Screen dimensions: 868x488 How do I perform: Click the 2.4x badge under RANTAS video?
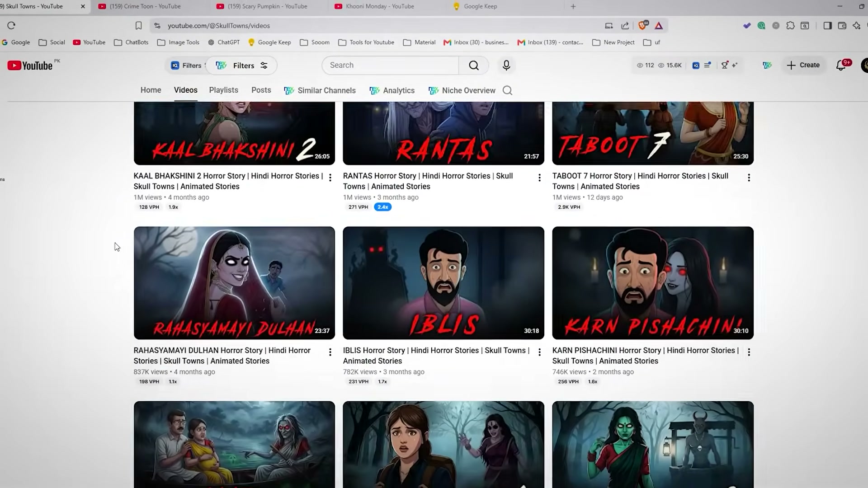[382, 207]
